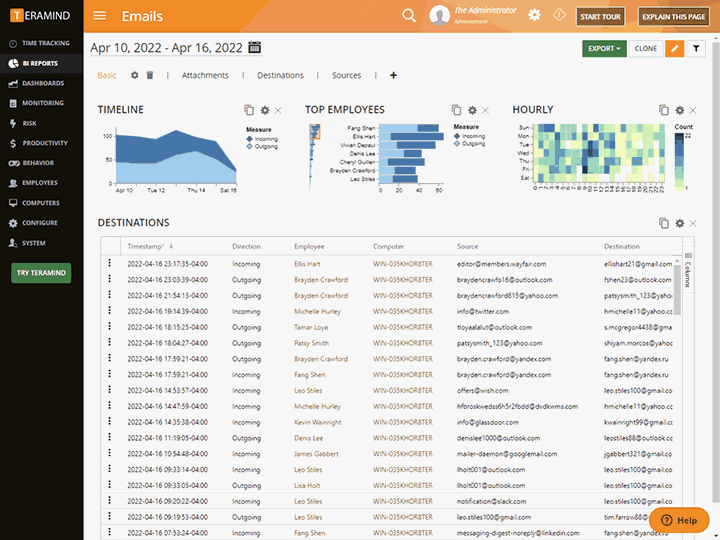Viewport: 720px width, 540px height.
Task: Click the Start Tour button
Action: pos(601,17)
